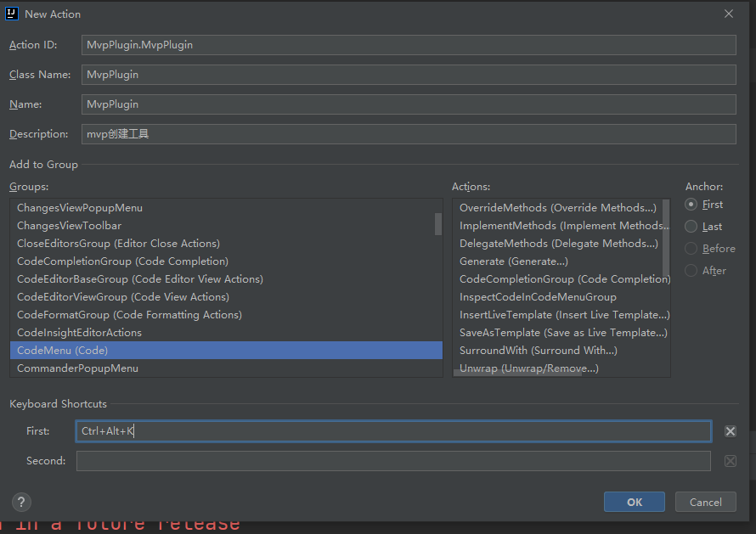Choose the Before anchor radio button

(691, 249)
